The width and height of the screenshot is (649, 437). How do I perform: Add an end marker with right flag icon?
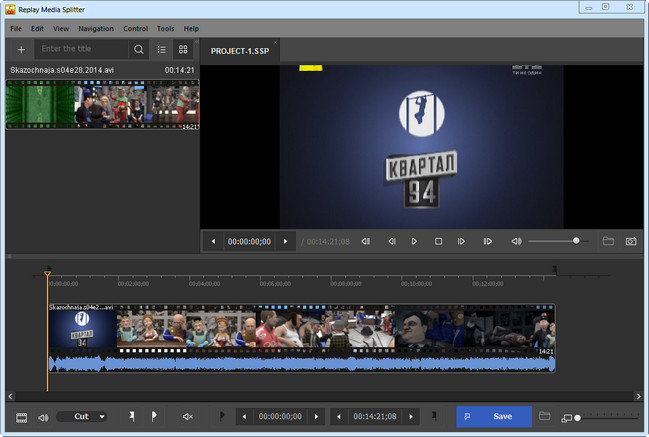pos(154,416)
